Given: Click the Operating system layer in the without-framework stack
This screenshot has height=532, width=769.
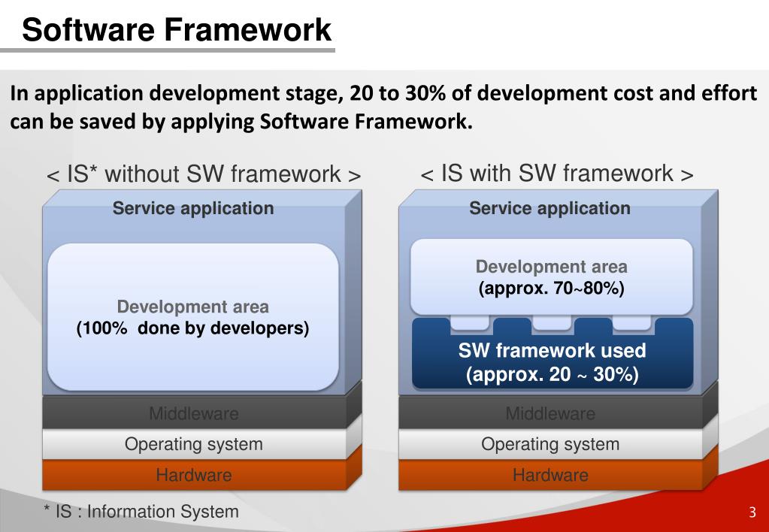Looking at the screenshot, I should point(193,444).
